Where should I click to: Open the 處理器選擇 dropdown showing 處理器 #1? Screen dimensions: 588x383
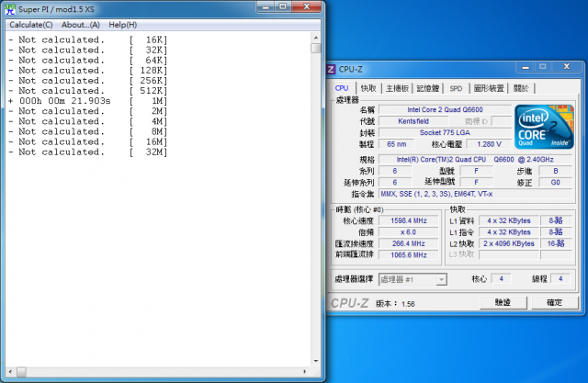[x=413, y=279]
